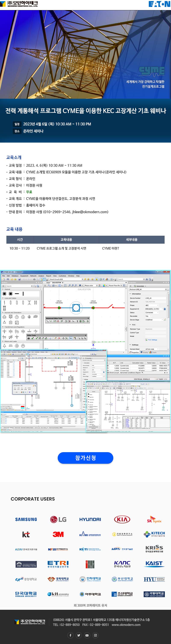This screenshot has height=644, width=171.
Task: Click the HYUNDAI corporate logo
Action: click(90, 519)
